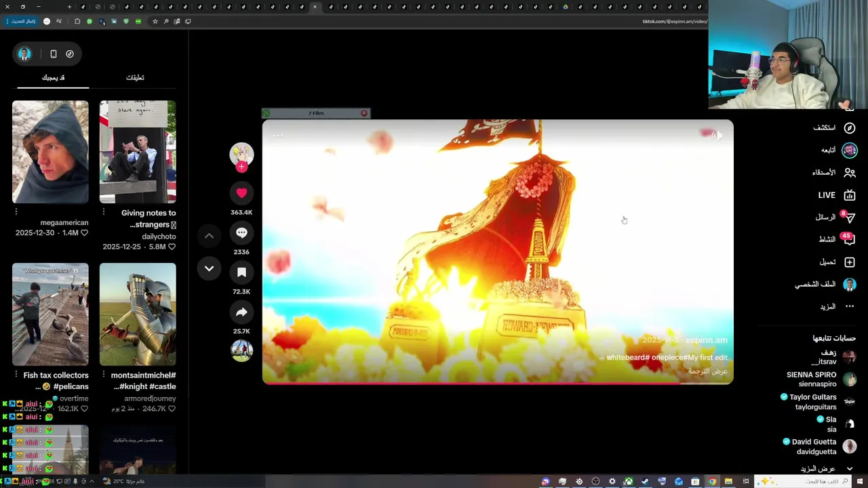Show translation link (عرض الترجمة) on video

pos(708,371)
